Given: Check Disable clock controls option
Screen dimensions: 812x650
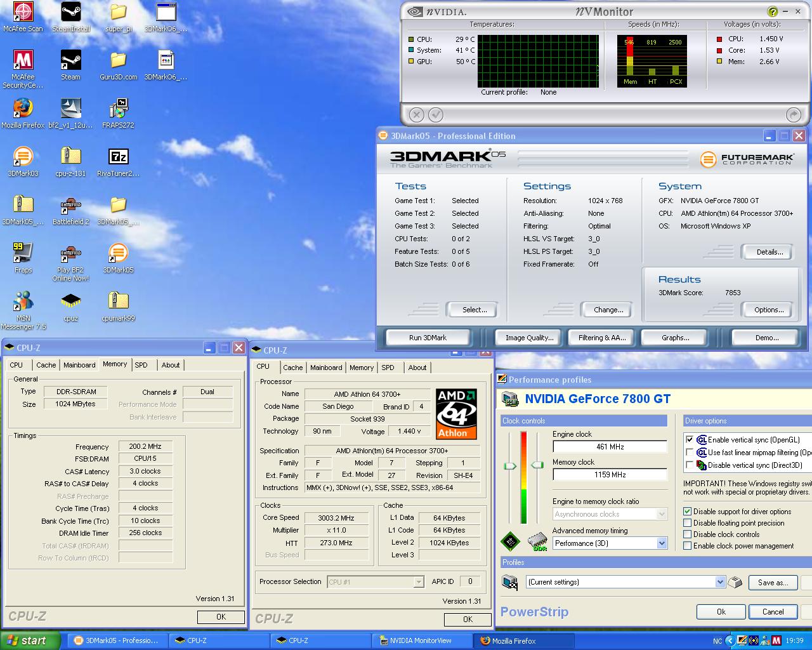Looking at the screenshot, I should coord(687,534).
